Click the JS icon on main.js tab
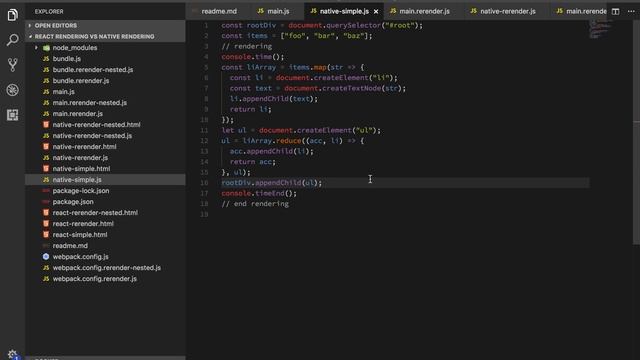Viewport: 640px width, 360px height. (x=261, y=11)
